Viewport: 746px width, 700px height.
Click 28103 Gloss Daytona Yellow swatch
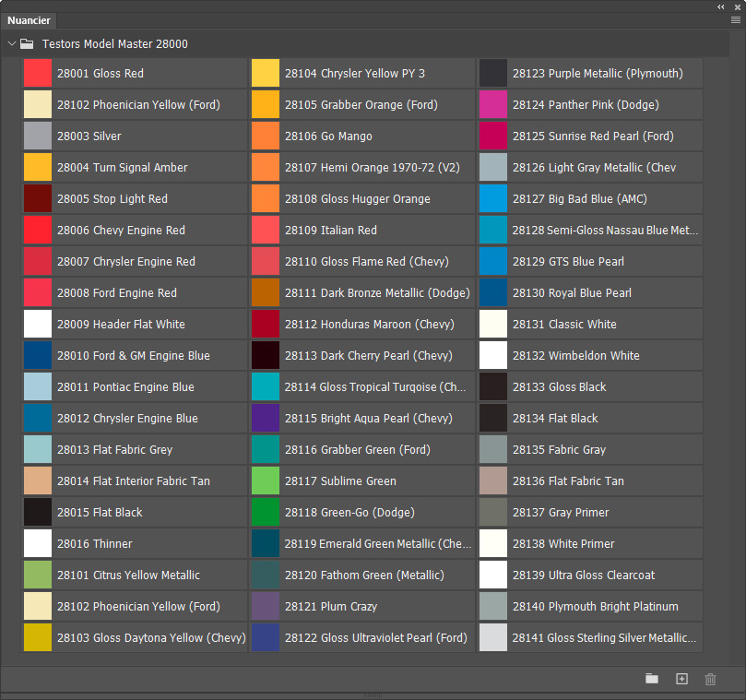(38, 638)
